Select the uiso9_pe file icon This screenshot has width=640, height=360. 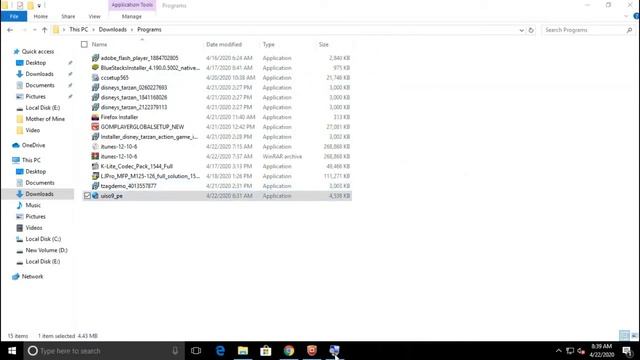[95, 196]
